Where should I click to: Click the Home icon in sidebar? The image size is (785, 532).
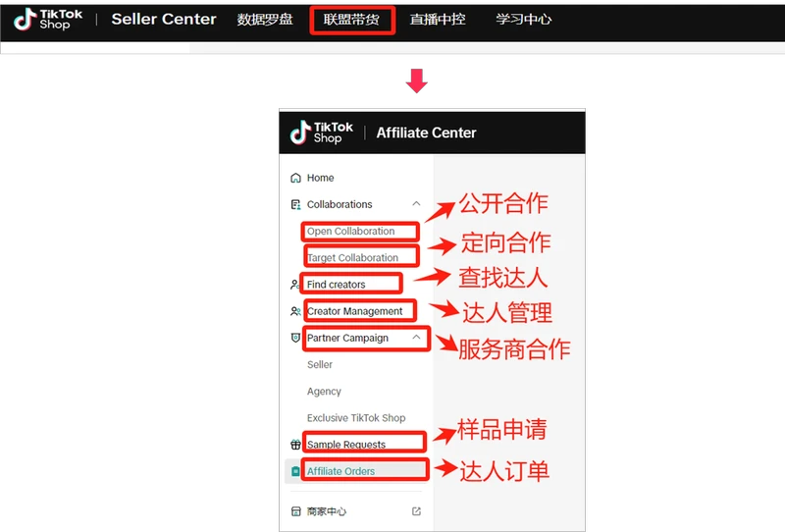tap(296, 179)
